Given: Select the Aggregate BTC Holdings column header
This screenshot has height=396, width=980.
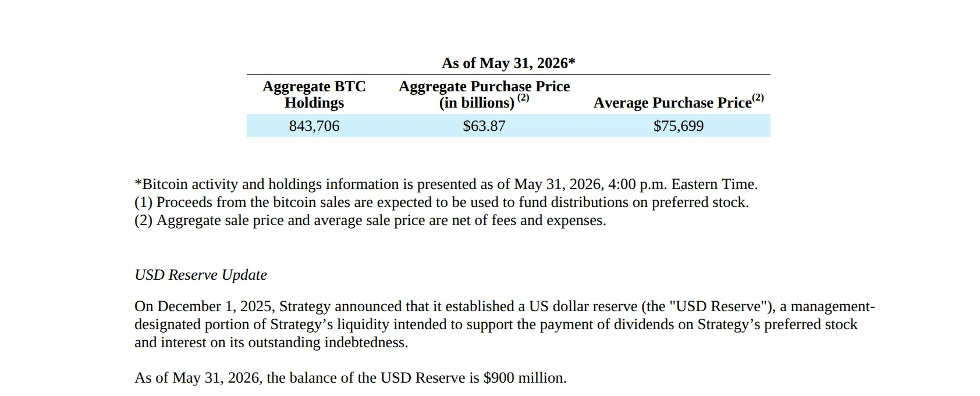Looking at the screenshot, I should click(314, 94).
